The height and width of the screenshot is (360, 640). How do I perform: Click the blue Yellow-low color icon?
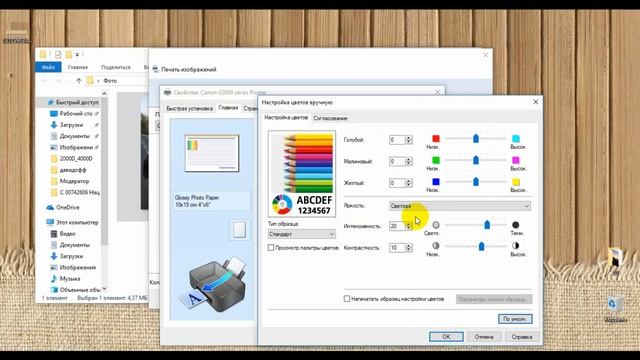436,182
